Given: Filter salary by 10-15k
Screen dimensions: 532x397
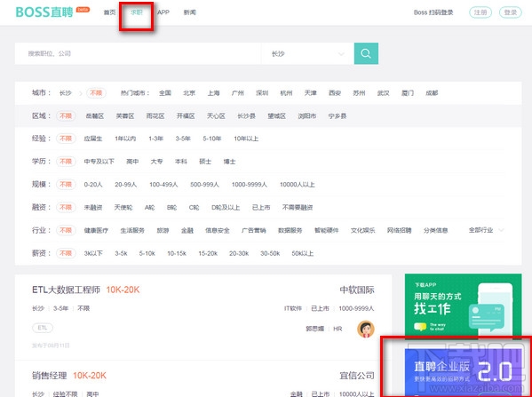Looking at the screenshot, I should [x=177, y=253].
